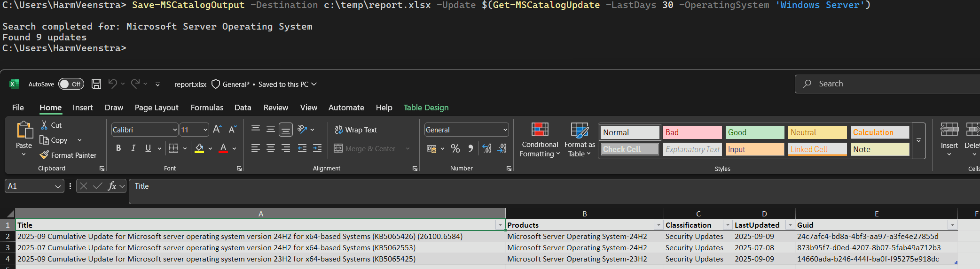This screenshot has width=980, height=269.
Task: Switch to the Data tab
Action: point(243,108)
